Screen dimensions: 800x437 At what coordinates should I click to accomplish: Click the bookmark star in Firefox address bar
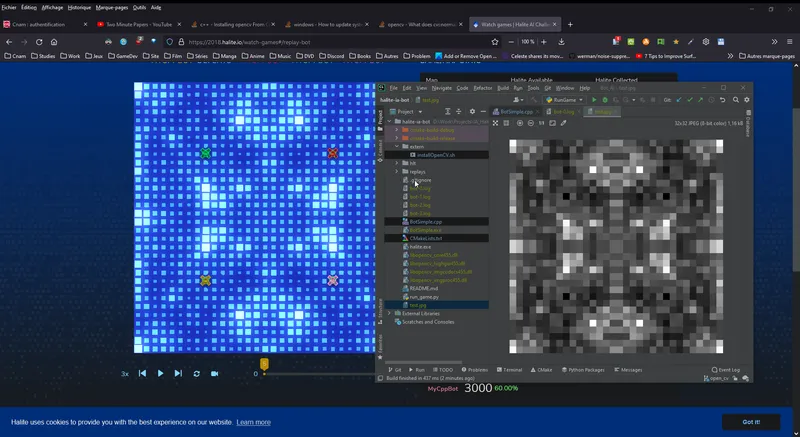click(495, 42)
